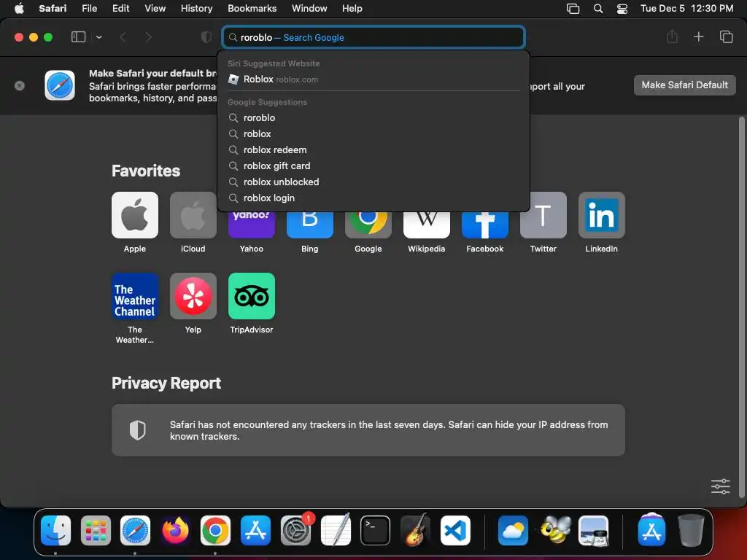Open the Facebook favorite
Viewport: 747px width, 560px height.
(x=485, y=225)
